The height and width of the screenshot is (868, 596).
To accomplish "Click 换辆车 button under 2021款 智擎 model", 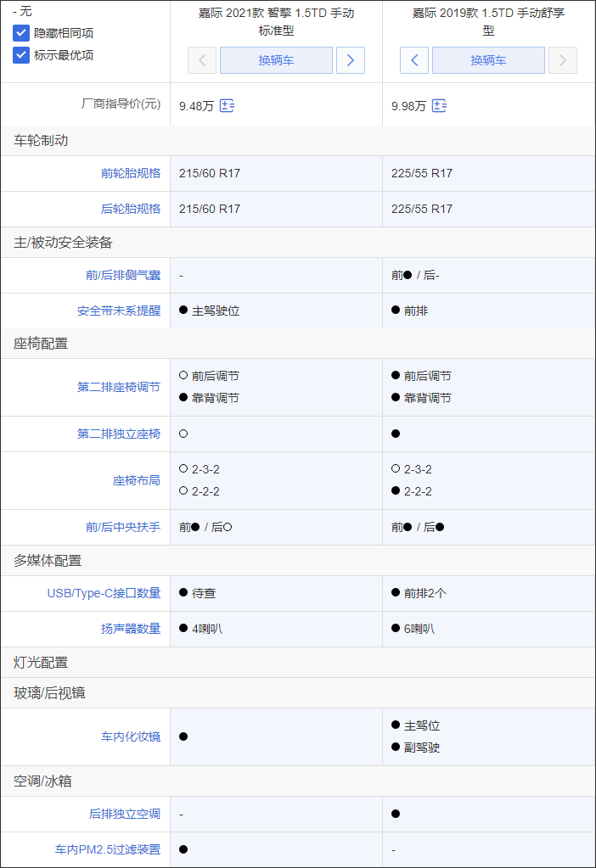I will (x=277, y=60).
